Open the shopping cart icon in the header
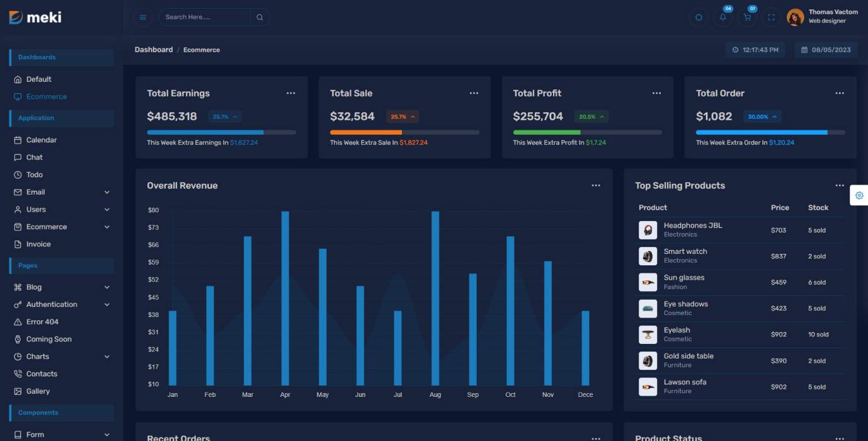The height and width of the screenshot is (441, 868). click(x=747, y=17)
